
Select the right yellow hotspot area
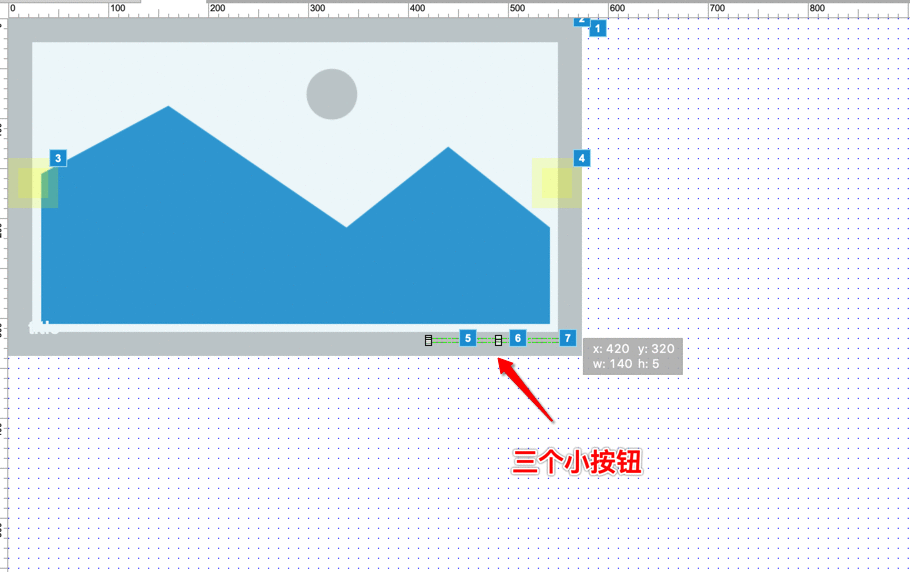pyautogui.click(x=557, y=183)
